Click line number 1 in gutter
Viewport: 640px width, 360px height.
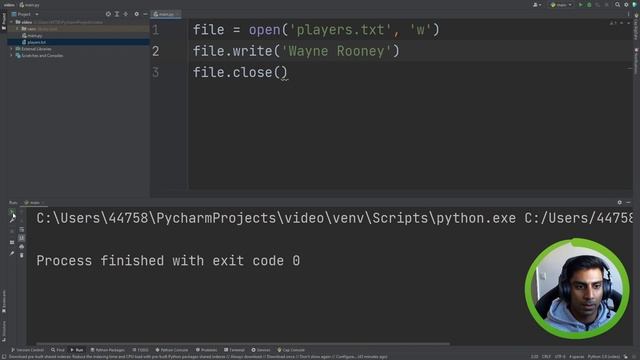coord(156,30)
